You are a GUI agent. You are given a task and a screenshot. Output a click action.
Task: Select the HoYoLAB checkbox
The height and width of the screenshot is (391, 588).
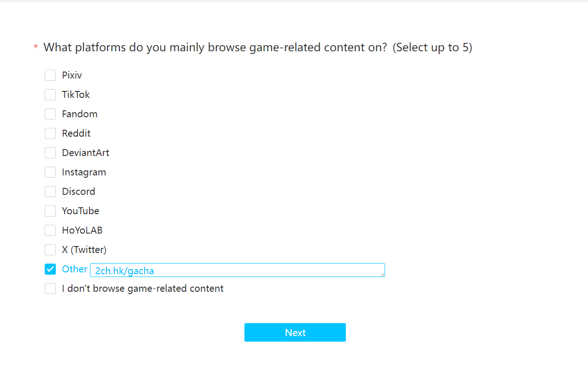[50, 230]
